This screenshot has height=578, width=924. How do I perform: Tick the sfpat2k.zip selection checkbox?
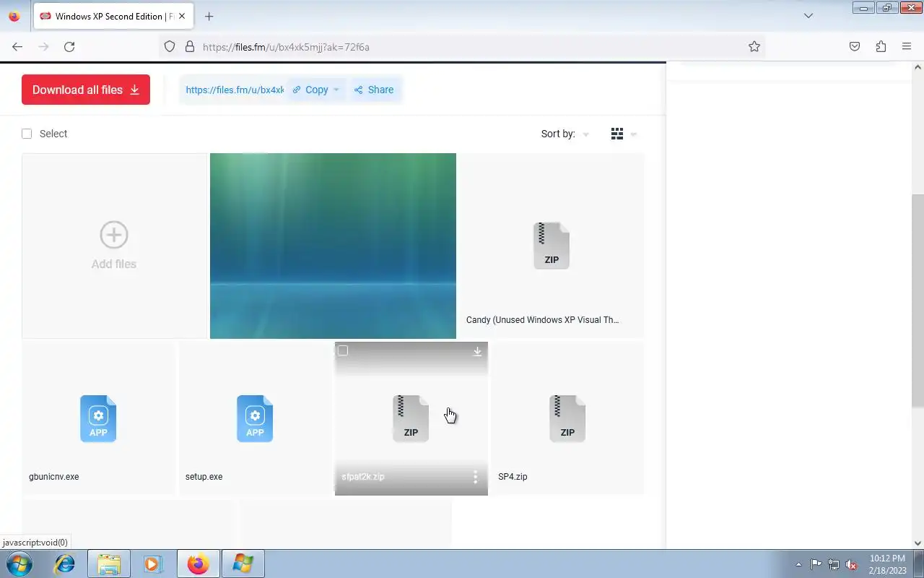tap(343, 350)
